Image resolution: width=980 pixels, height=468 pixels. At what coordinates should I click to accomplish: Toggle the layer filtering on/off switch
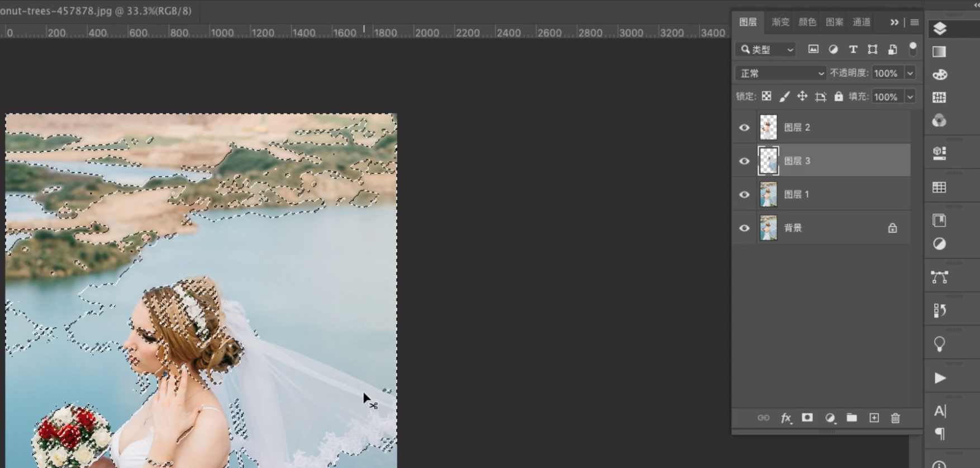913,48
